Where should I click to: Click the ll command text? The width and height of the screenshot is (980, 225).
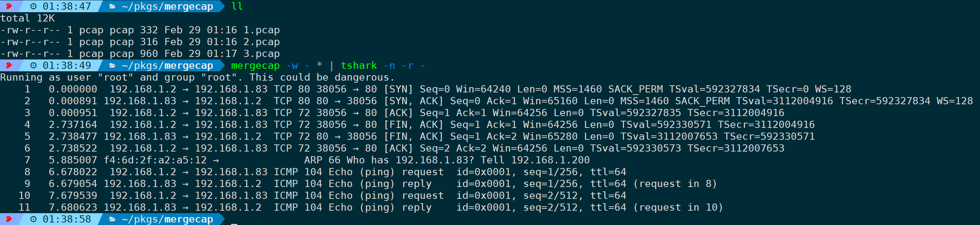(x=237, y=6)
